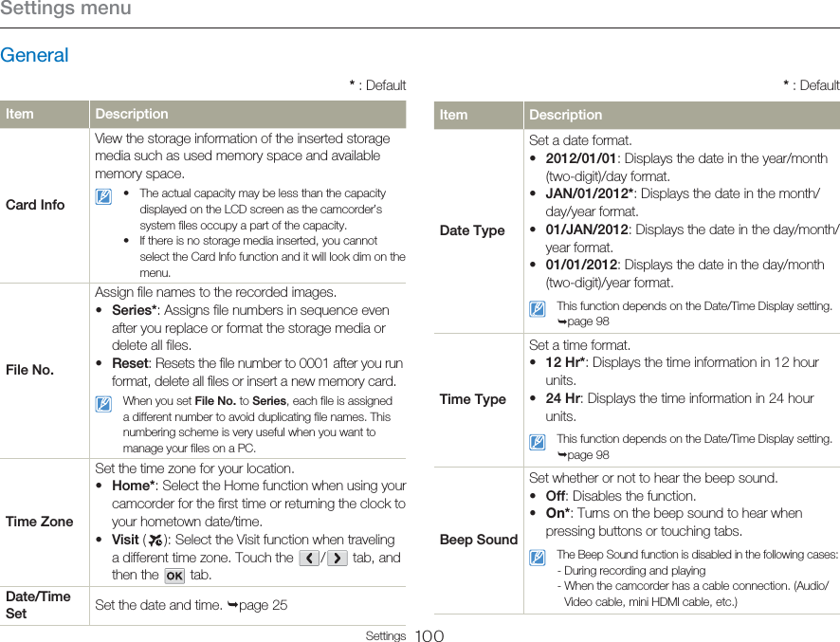The height and width of the screenshot is (642, 840).
Task: Click the General section heading
Action: point(34,55)
